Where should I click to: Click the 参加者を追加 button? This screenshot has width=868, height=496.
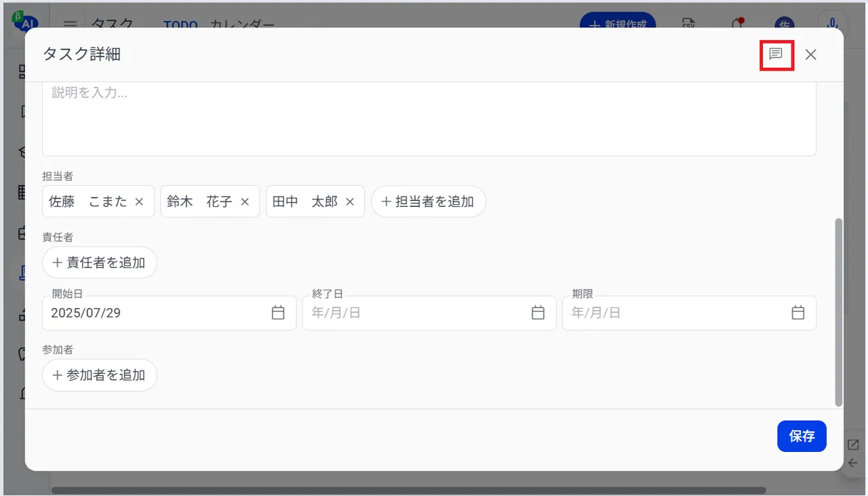100,375
